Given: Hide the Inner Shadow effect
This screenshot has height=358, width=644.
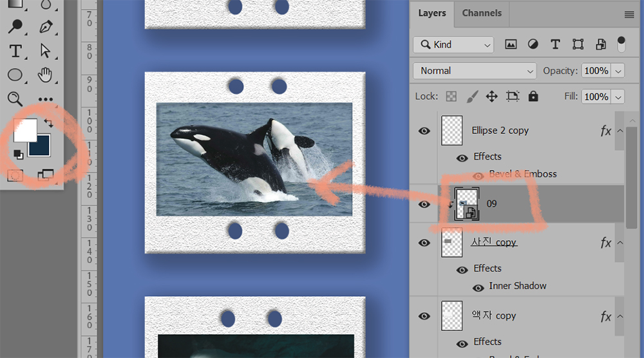Looking at the screenshot, I should point(478,288).
